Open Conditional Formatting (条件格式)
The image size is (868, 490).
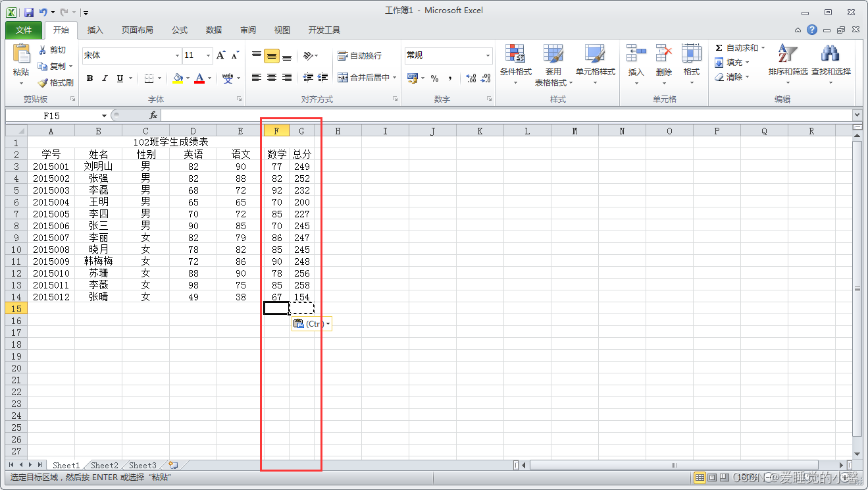click(515, 65)
